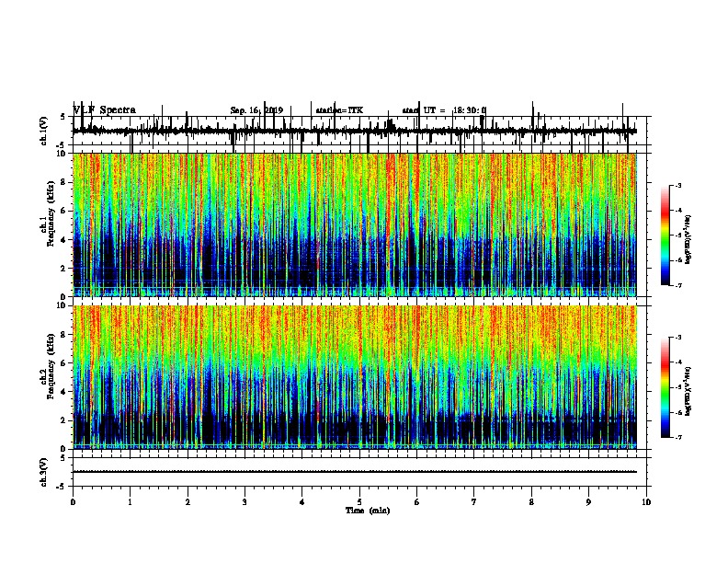Click the time axis end label "10"
This screenshot has height=563, width=728.
pos(646,502)
